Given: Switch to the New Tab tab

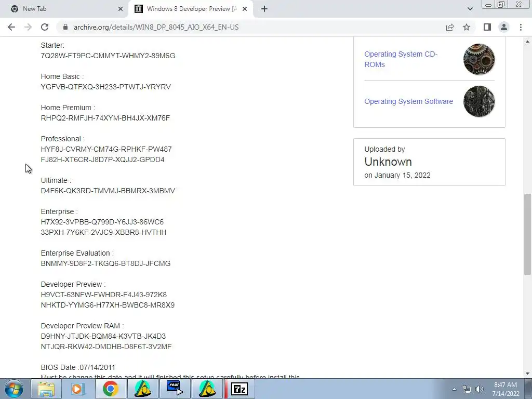Looking at the screenshot, I should click(64, 9).
